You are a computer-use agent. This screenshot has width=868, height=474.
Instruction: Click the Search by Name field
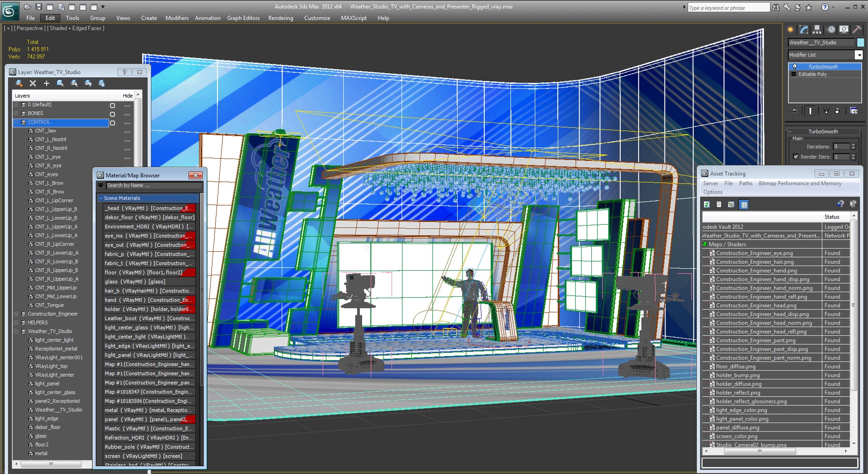154,186
